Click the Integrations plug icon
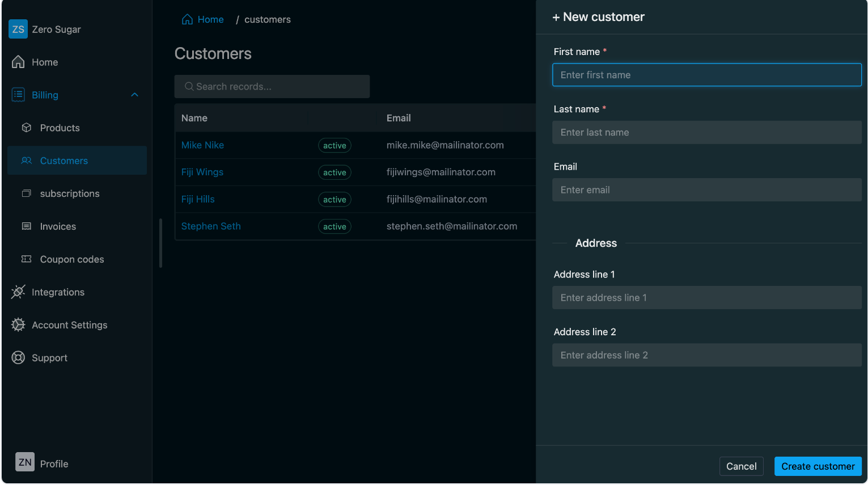This screenshot has height=485, width=868. point(18,292)
